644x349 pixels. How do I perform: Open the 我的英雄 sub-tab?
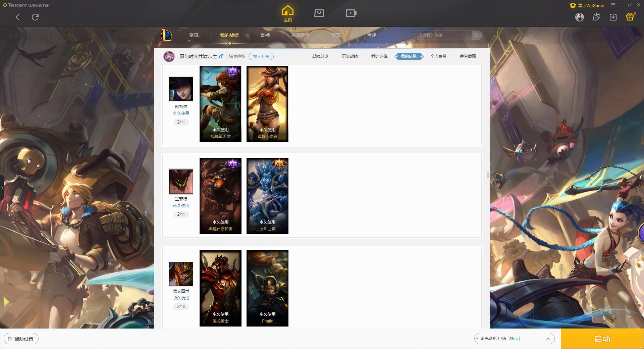point(379,56)
